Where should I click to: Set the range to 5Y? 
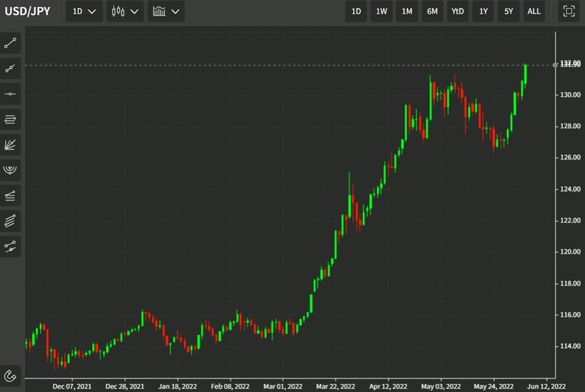tap(508, 11)
